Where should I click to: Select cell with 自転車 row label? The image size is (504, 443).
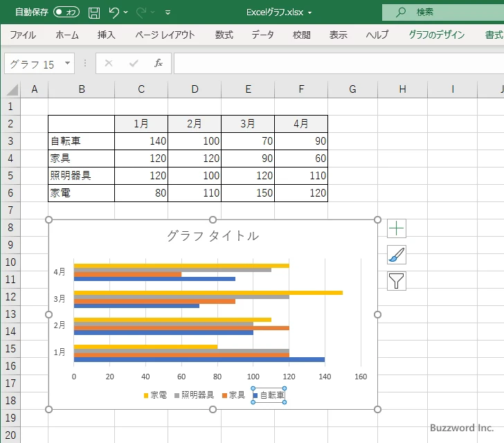81,141
